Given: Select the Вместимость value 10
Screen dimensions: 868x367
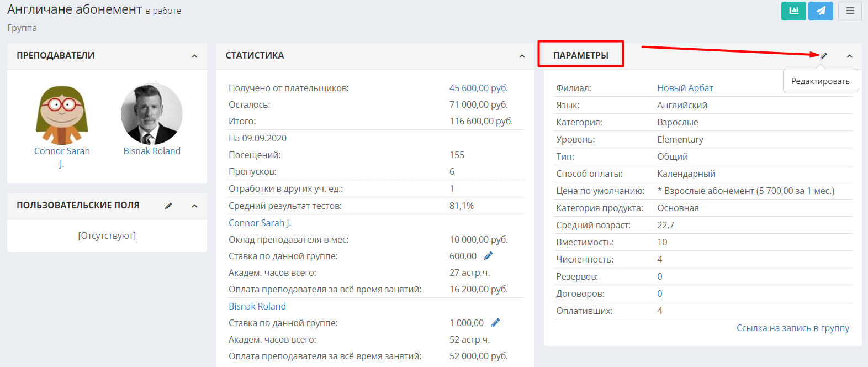Looking at the screenshot, I should coord(662,242).
